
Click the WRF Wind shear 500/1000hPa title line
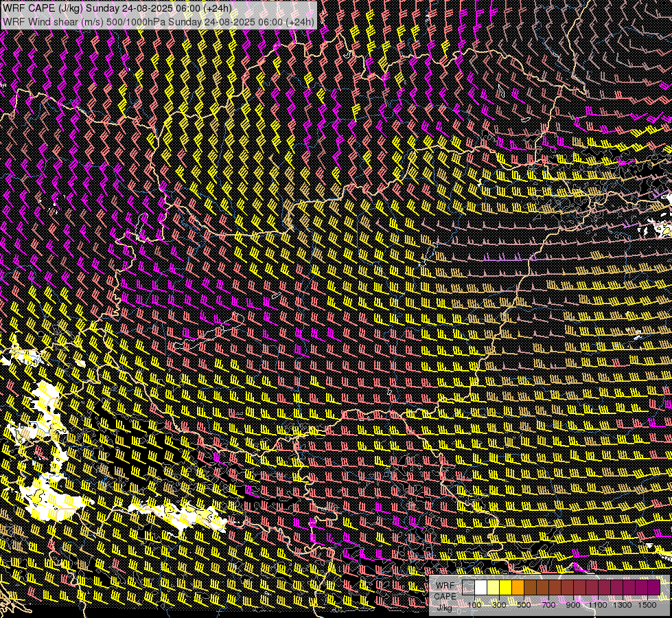[x=159, y=21]
